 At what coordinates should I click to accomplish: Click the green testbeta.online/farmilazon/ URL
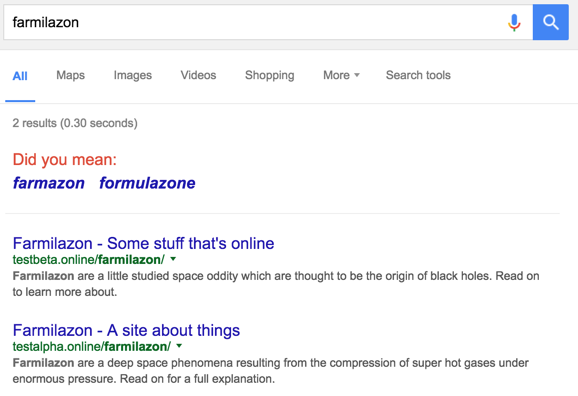(x=88, y=260)
